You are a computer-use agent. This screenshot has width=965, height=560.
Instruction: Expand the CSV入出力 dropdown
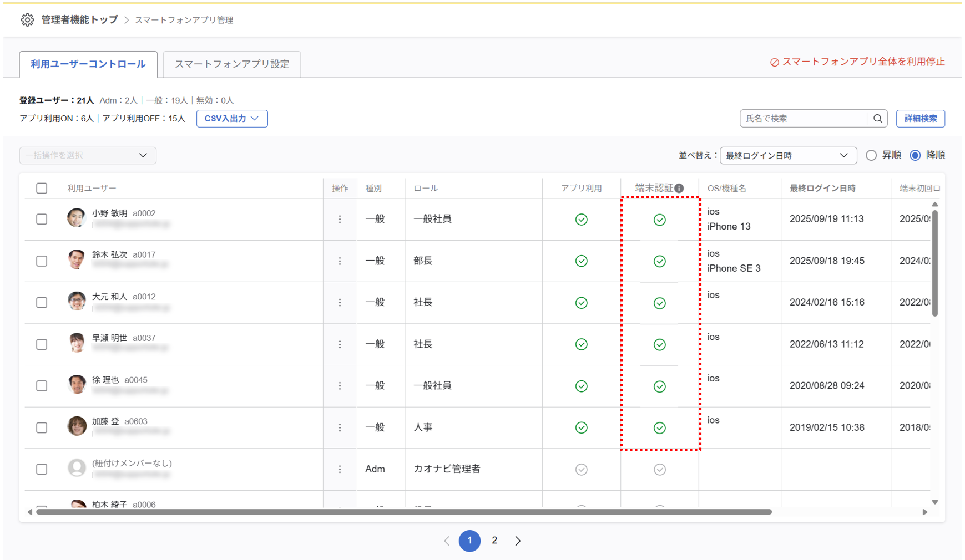[231, 119]
